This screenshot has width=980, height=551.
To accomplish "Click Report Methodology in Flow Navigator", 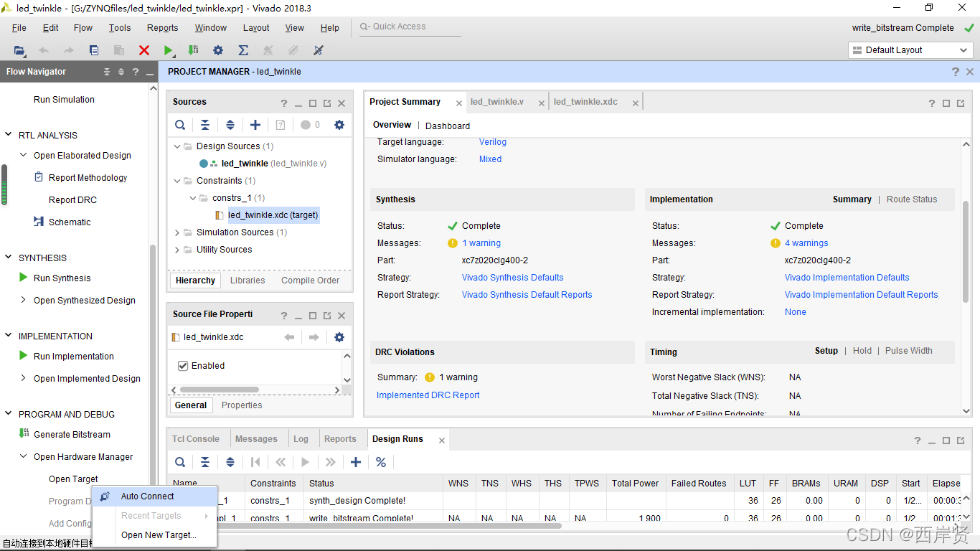I will [x=88, y=178].
